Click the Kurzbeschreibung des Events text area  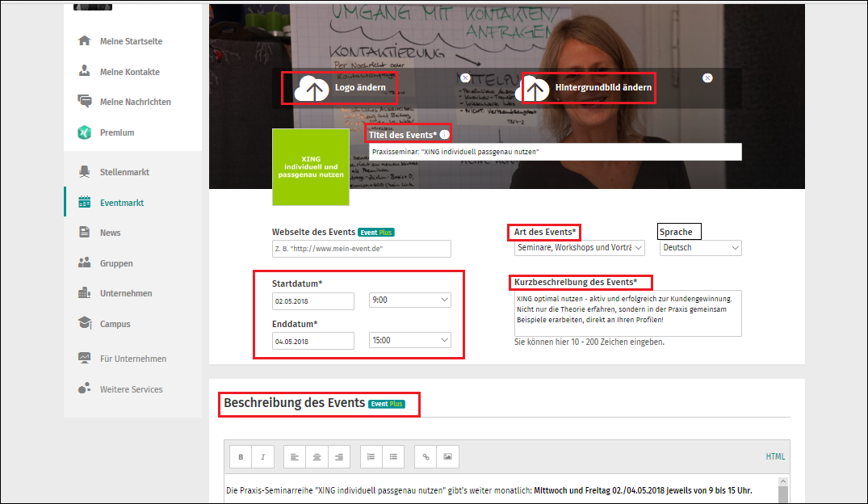(x=627, y=313)
